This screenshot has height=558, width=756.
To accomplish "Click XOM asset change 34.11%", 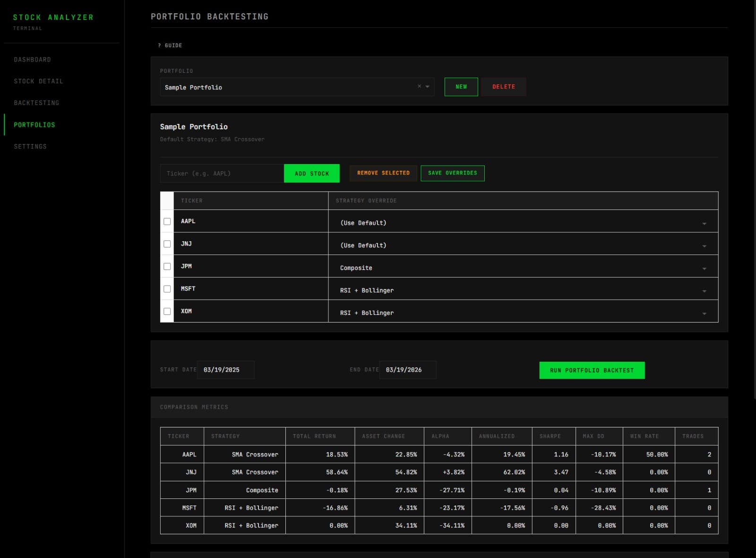I will (x=406, y=525).
